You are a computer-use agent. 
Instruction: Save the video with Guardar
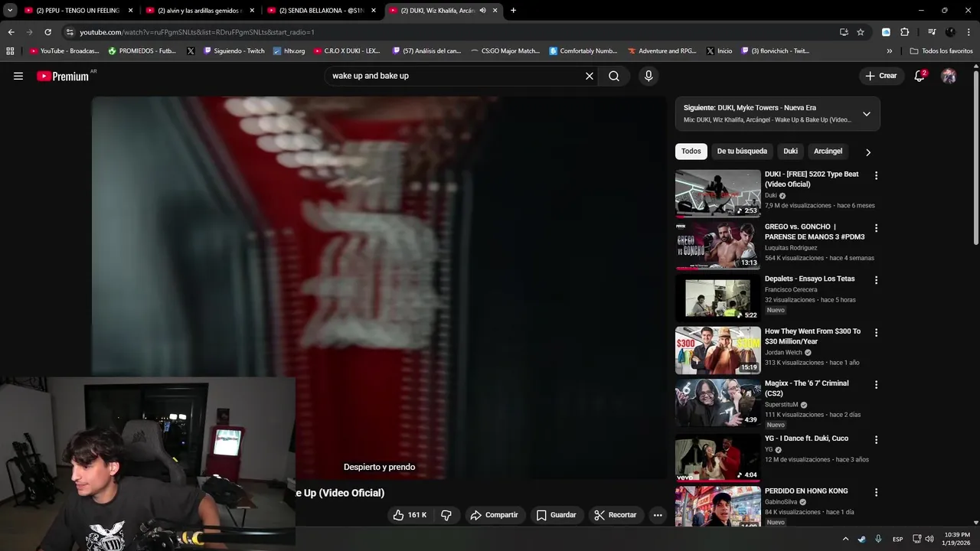[x=556, y=515]
